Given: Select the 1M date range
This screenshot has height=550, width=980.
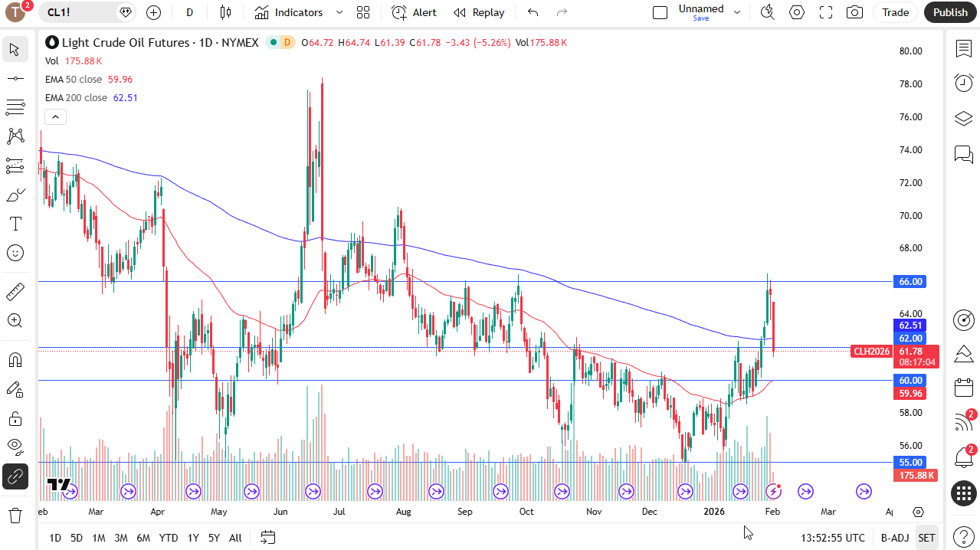Looking at the screenshot, I should (x=99, y=538).
